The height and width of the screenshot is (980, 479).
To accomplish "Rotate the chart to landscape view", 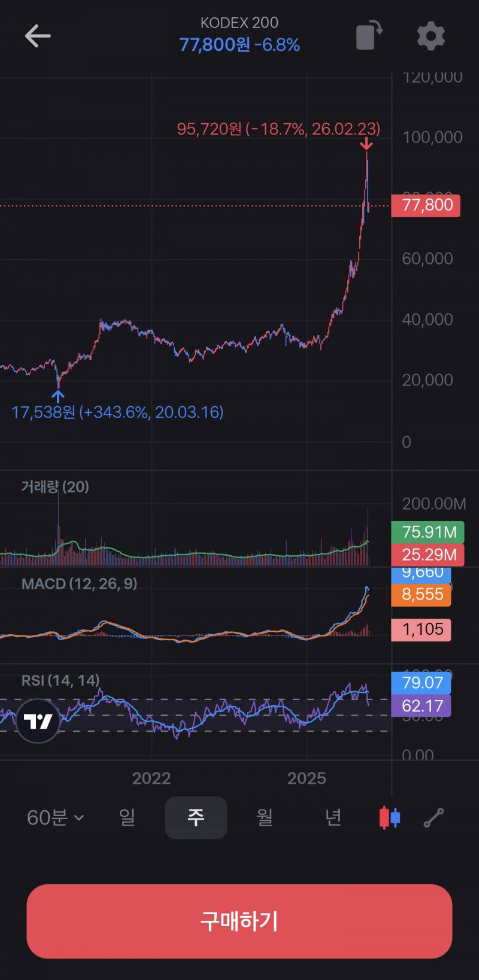I will coord(369,35).
